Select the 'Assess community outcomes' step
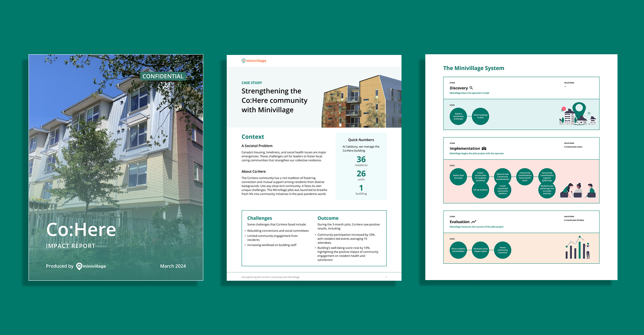Image resolution: width=644 pixels, height=335 pixels. (502, 250)
